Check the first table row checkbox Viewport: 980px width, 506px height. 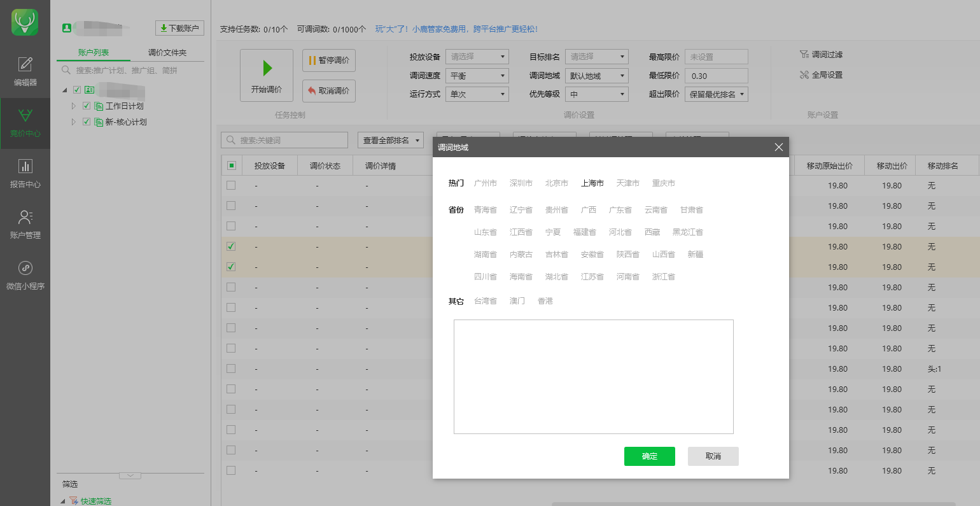point(231,185)
